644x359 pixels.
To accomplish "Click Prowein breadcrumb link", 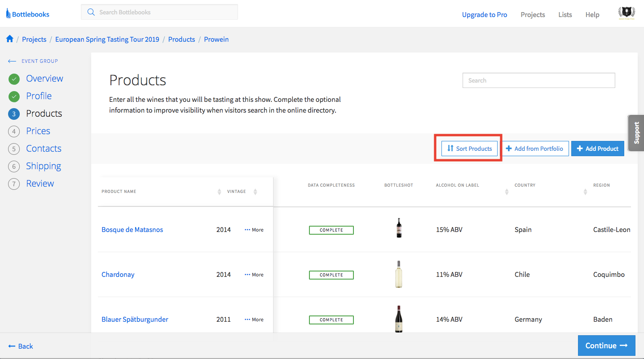I will coord(216,39).
